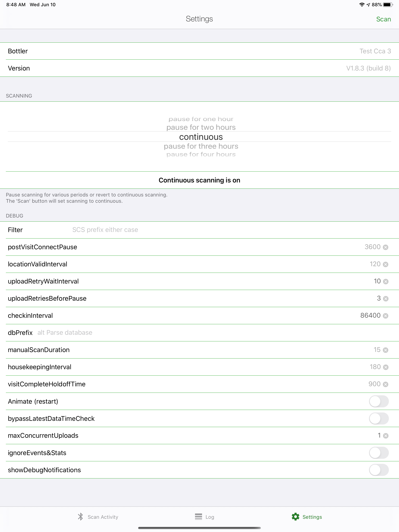
Task: Open the Log tab list icon
Action: pos(198,517)
